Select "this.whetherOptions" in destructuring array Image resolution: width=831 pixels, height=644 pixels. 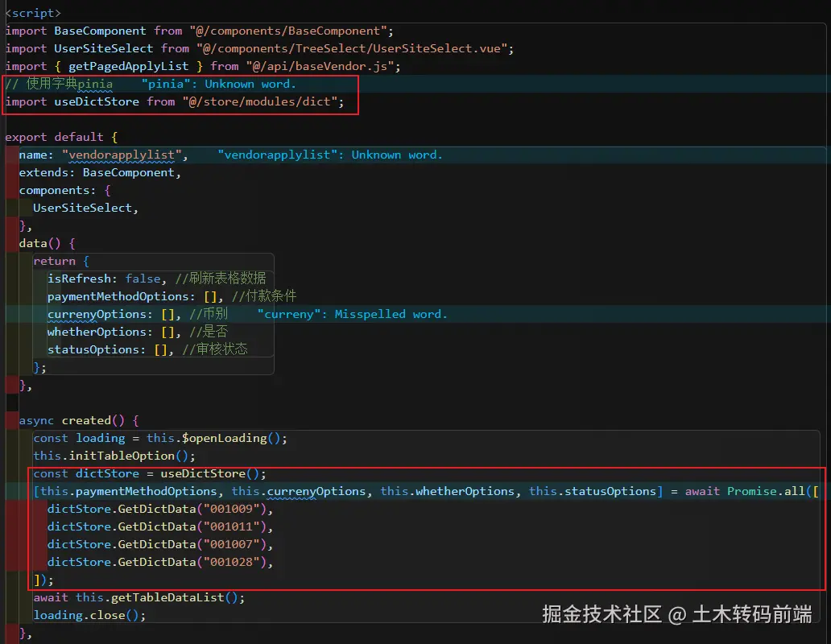(447, 492)
